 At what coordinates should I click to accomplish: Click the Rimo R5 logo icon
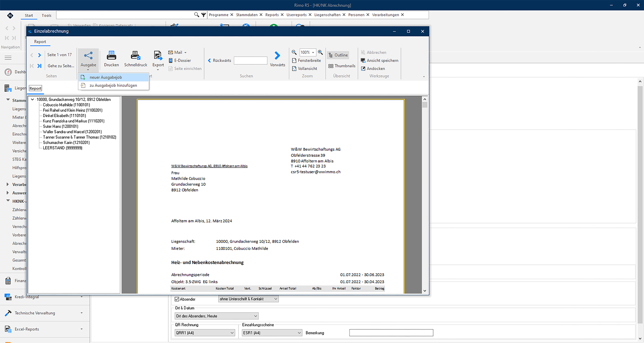click(10, 15)
